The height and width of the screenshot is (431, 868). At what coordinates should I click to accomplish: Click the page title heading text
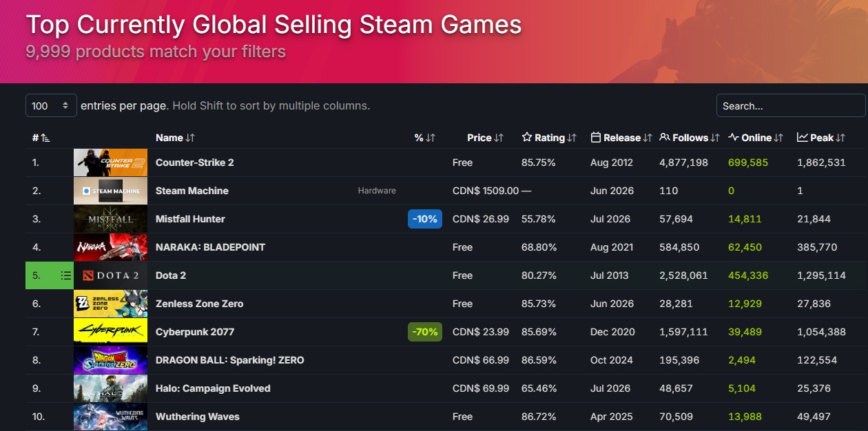(x=273, y=25)
